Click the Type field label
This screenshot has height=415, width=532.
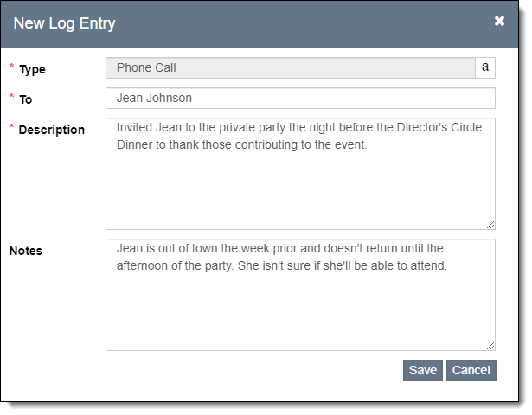click(x=32, y=69)
